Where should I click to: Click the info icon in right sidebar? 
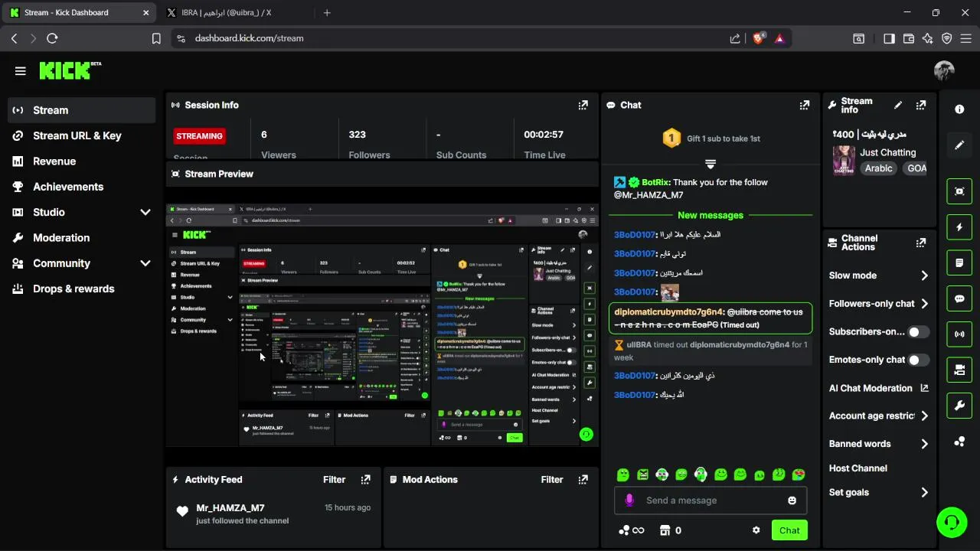[x=959, y=109]
